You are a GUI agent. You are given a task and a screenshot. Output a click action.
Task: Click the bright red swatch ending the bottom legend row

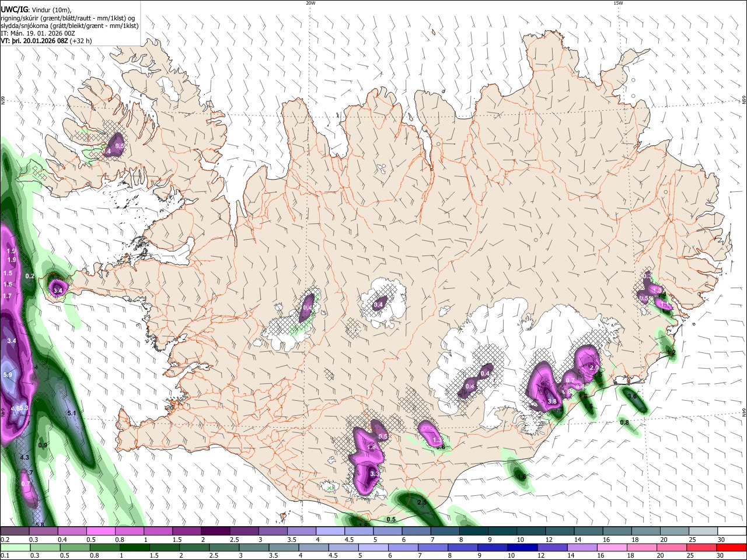pos(731,547)
